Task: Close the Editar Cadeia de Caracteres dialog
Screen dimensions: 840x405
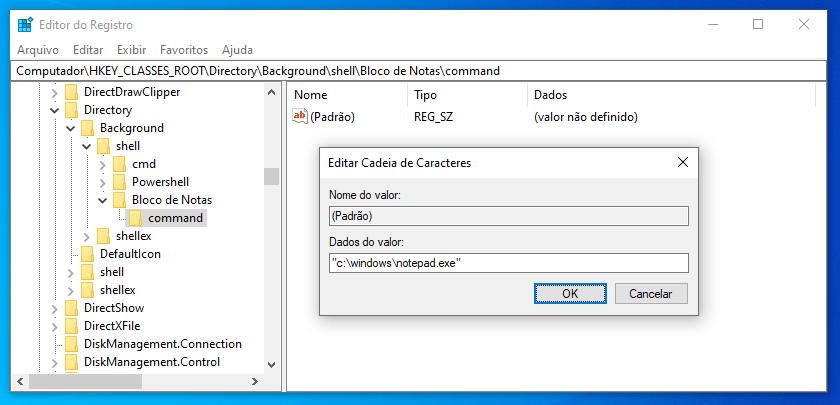Action: pos(682,162)
